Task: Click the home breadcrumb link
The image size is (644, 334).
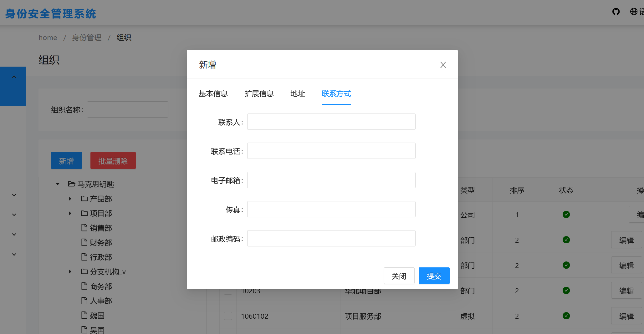Action: click(48, 38)
